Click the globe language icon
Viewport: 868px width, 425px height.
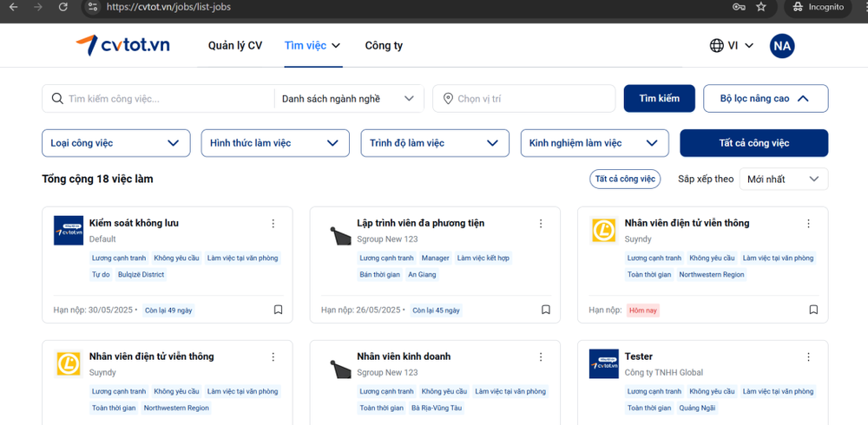[717, 46]
